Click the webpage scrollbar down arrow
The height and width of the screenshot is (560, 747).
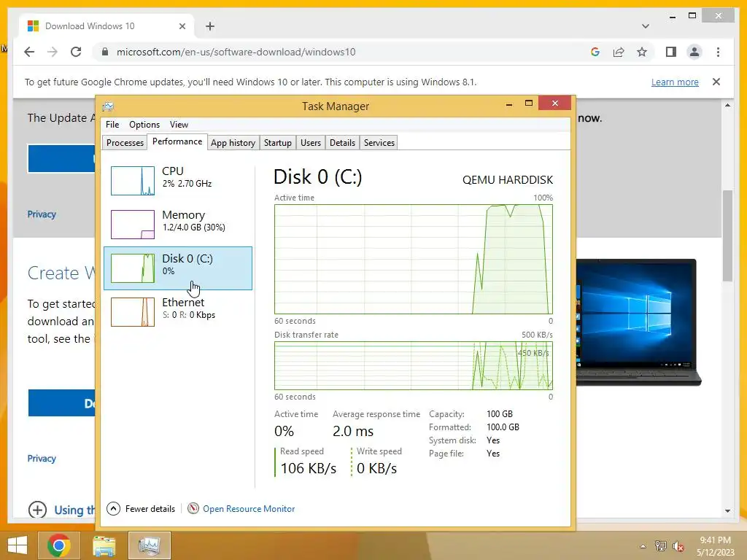(727, 511)
